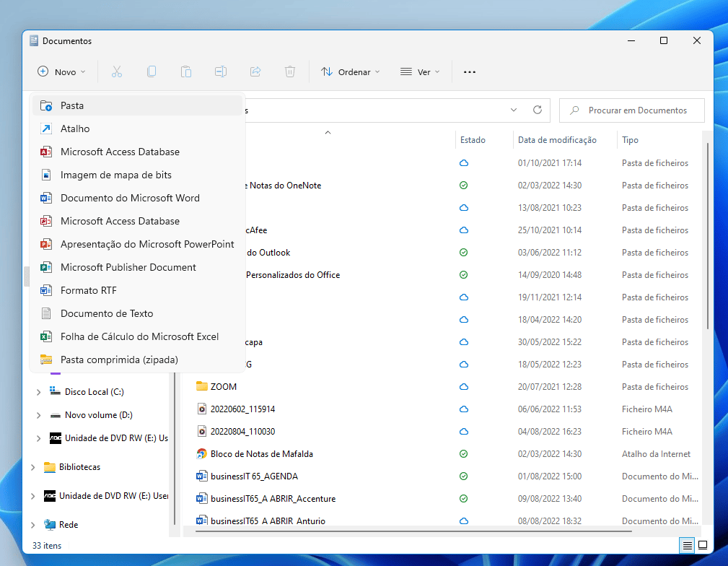Image resolution: width=728 pixels, height=566 pixels.
Task: Click the Bloco de Notas de Mafalda shortcut icon
Action: point(201,454)
